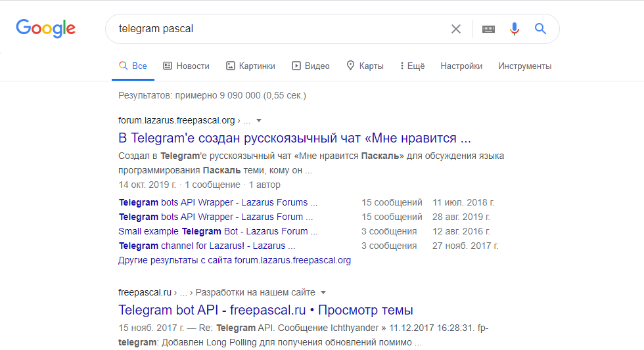Switch to the Картинки tab
This screenshot has height=350, width=644.
point(250,66)
